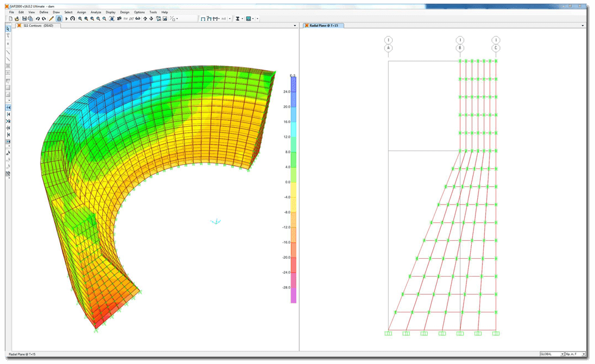
Task: Open the GLOBAL coordinate system dropdown
Action: [x=562, y=354]
